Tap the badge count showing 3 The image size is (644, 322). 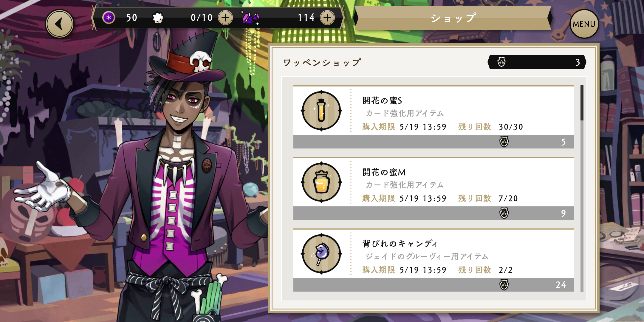[x=537, y=62]
